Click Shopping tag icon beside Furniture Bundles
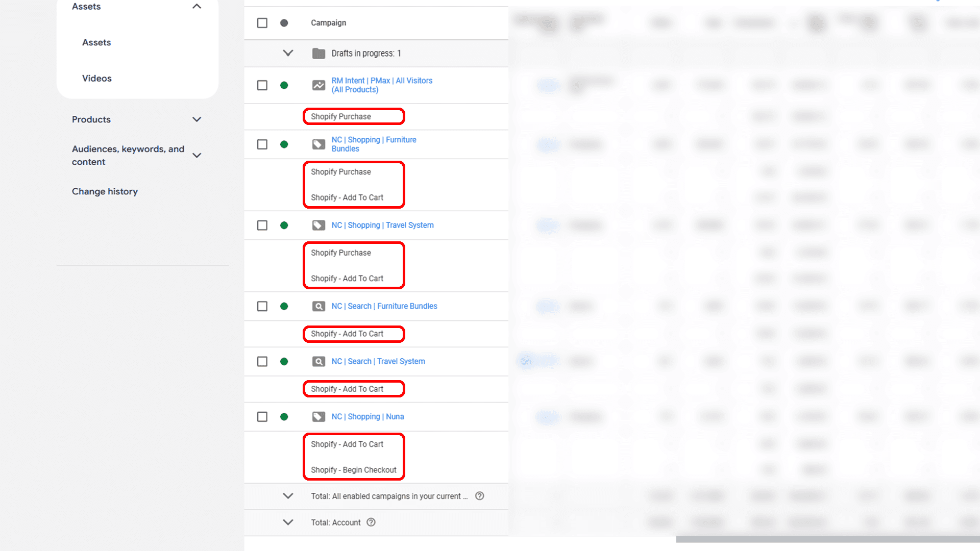980x551 pixels. [x=318, y=144]
